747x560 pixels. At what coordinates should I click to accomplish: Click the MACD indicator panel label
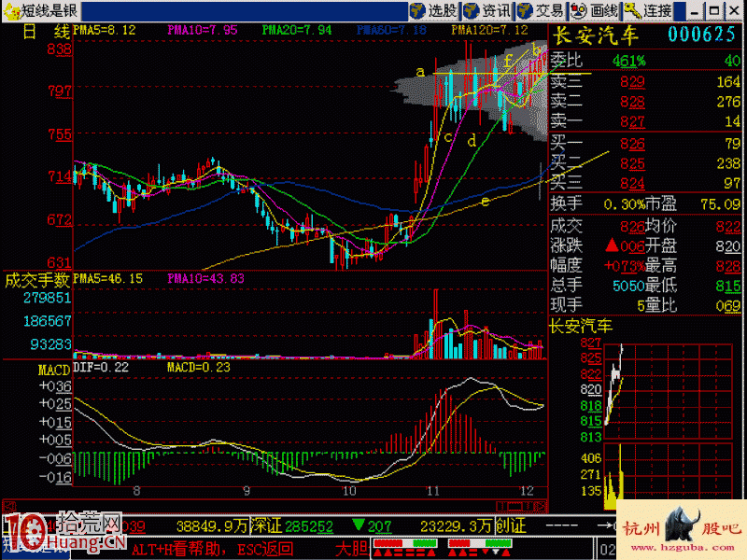click(54, 370)
